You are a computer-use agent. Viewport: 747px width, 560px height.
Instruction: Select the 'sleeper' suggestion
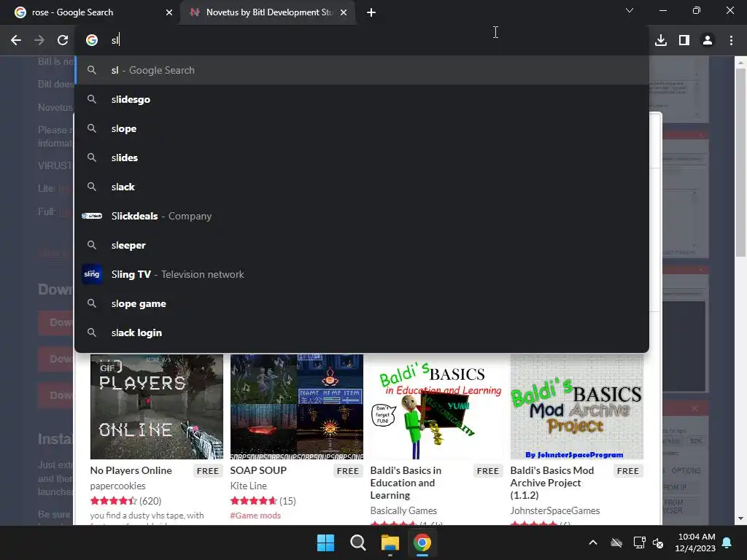[362, 245]
